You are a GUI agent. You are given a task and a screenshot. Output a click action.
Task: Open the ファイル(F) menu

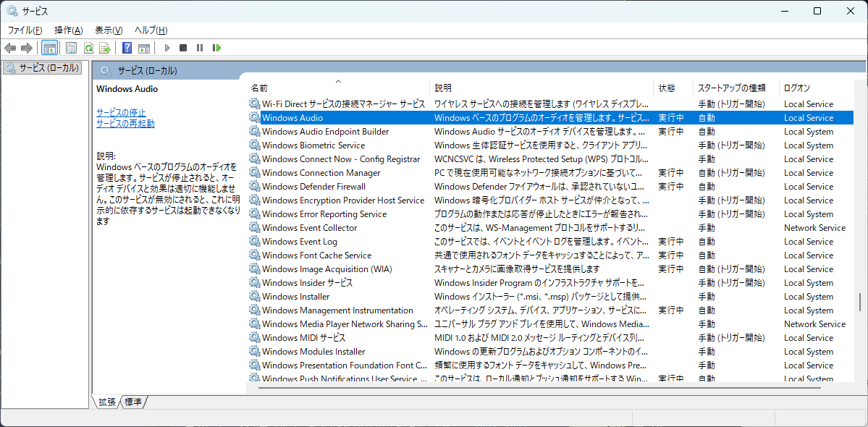point(25,30)
